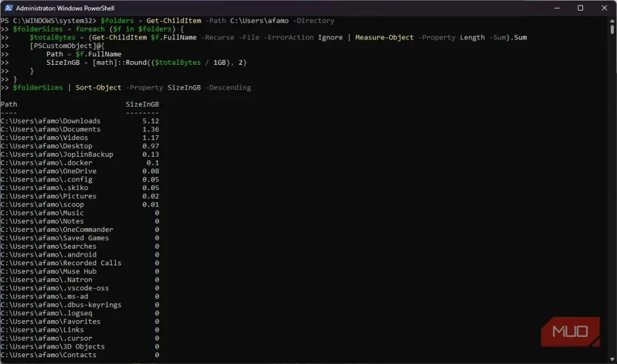Click the '-ErrorAction' parameter text
The image size is (617, 364).
(x=289, y=38)
